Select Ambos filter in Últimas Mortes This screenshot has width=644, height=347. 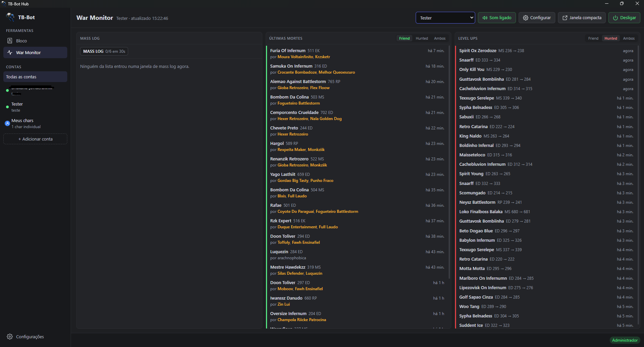pyautogui.click(x=440, y=38)
